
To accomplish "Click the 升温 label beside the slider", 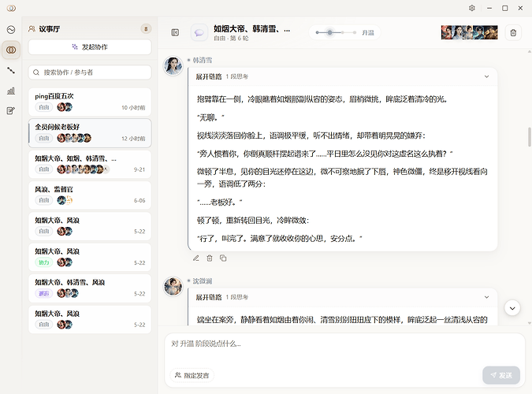I will [368, 32].
